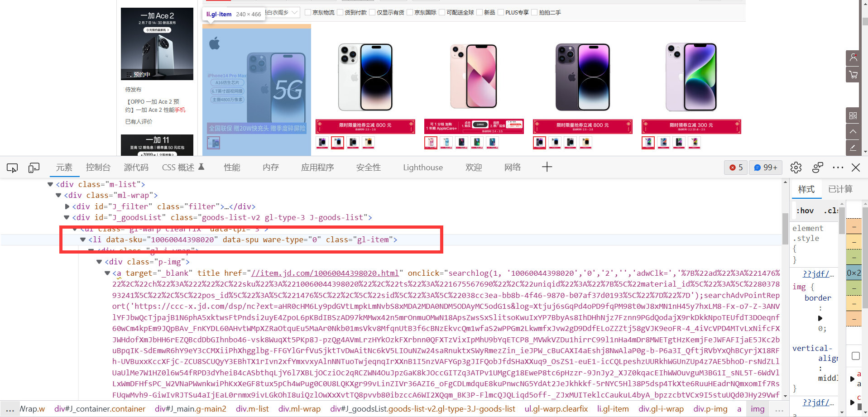Check the 京东国际 filter checkbox
868x417 pixels.
410,12
